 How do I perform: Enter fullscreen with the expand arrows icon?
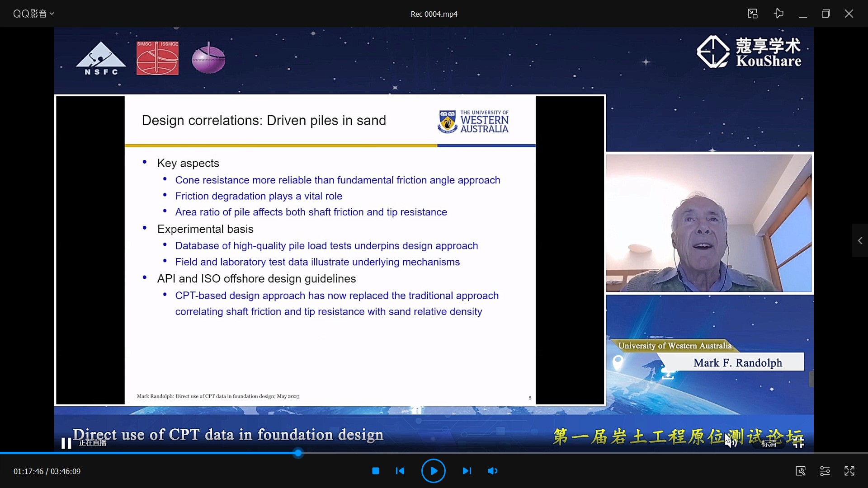coord(849,471)
